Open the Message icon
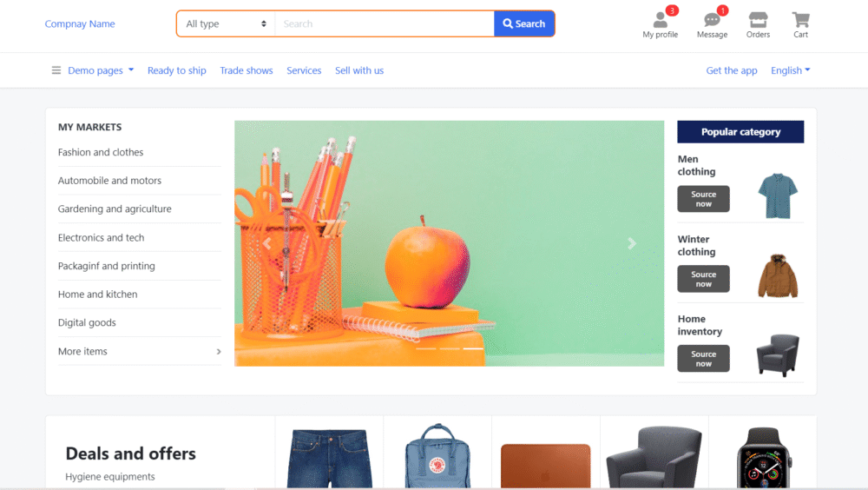868x490 pixels. point(712,21)
